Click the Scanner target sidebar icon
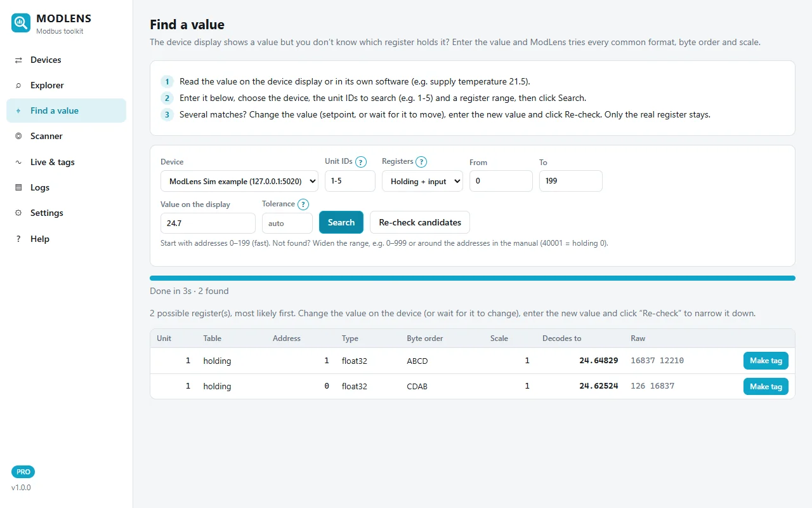The image size is (812, 508). pyautogui.click(x=18, y=137)
